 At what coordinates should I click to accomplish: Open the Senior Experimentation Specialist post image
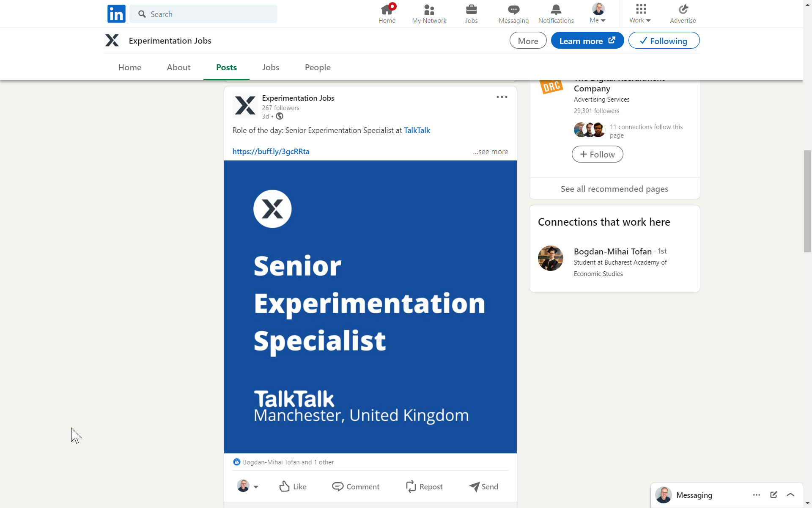(370, 306)
